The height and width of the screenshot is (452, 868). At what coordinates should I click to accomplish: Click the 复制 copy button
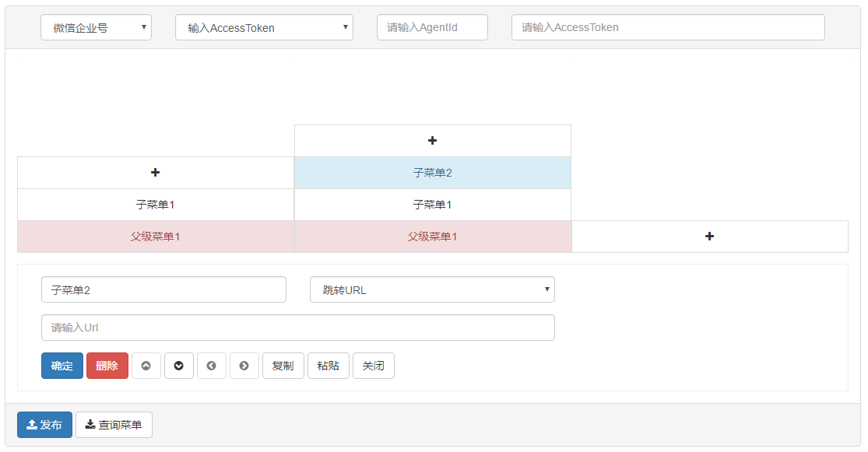click(x=283, y=366)
